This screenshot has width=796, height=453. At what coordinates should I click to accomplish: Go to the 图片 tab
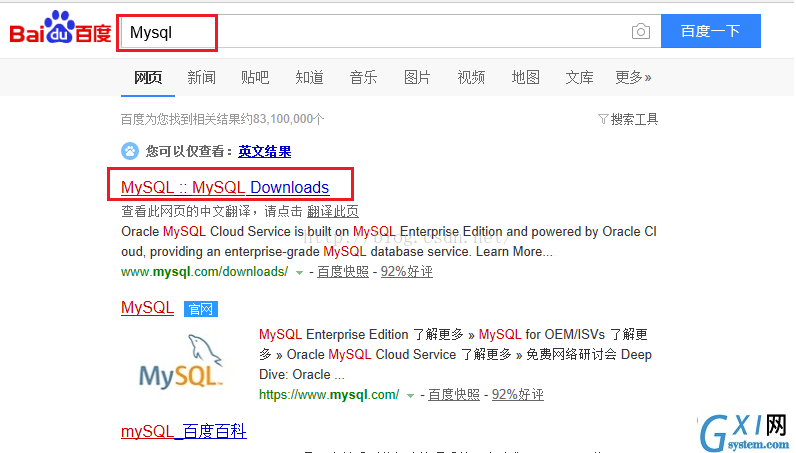click(x=417, y=77)
